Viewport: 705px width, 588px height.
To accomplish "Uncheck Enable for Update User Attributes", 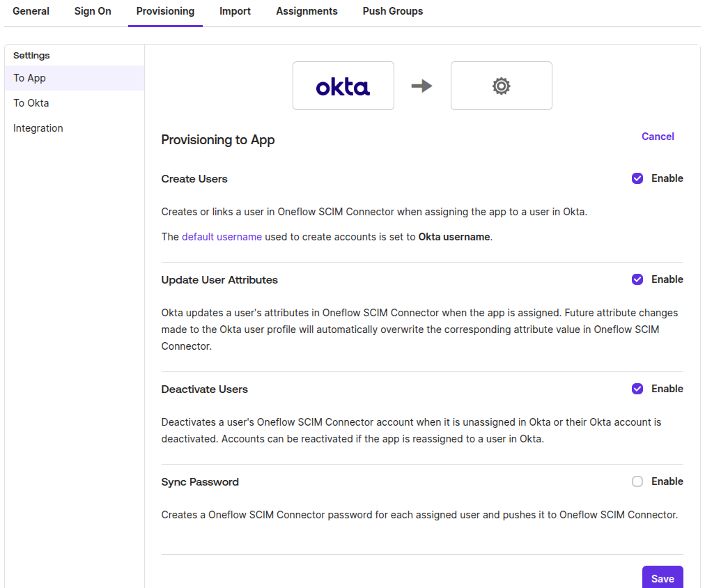I will click(637, 279).
